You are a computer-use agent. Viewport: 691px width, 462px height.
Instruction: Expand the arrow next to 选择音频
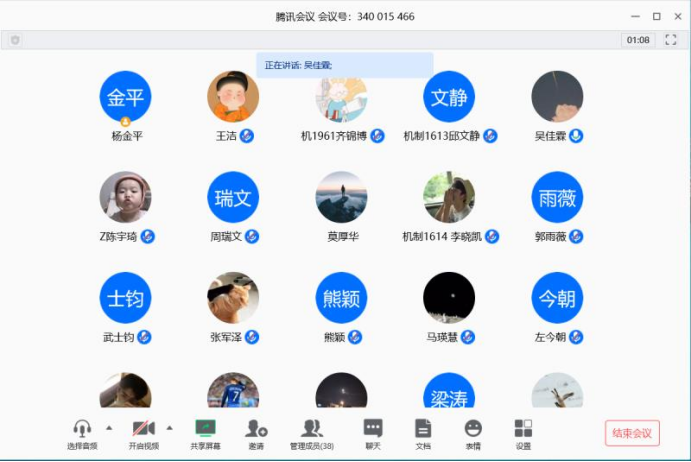pyautogui.click(x=109, y=428)
